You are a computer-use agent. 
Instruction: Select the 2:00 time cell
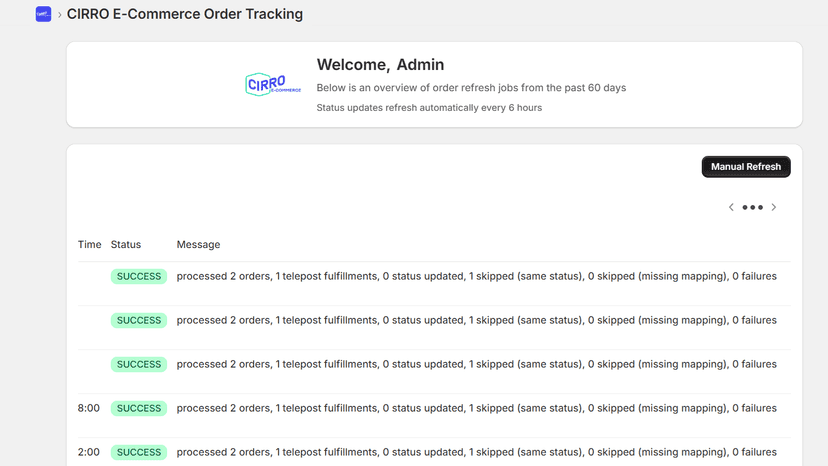(x=89, y=452)
